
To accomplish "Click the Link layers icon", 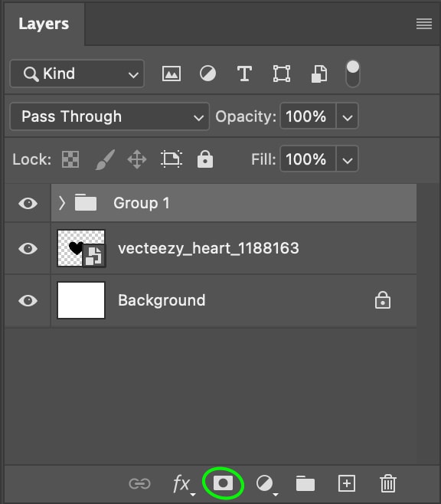I will (139, 483).
